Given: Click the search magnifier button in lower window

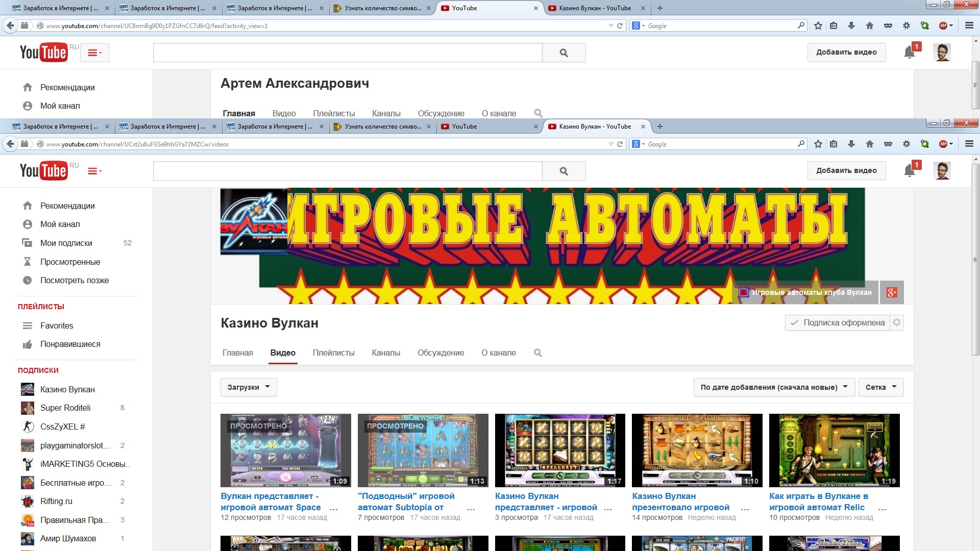Looking at the screenshot, I should coord(563,171).
